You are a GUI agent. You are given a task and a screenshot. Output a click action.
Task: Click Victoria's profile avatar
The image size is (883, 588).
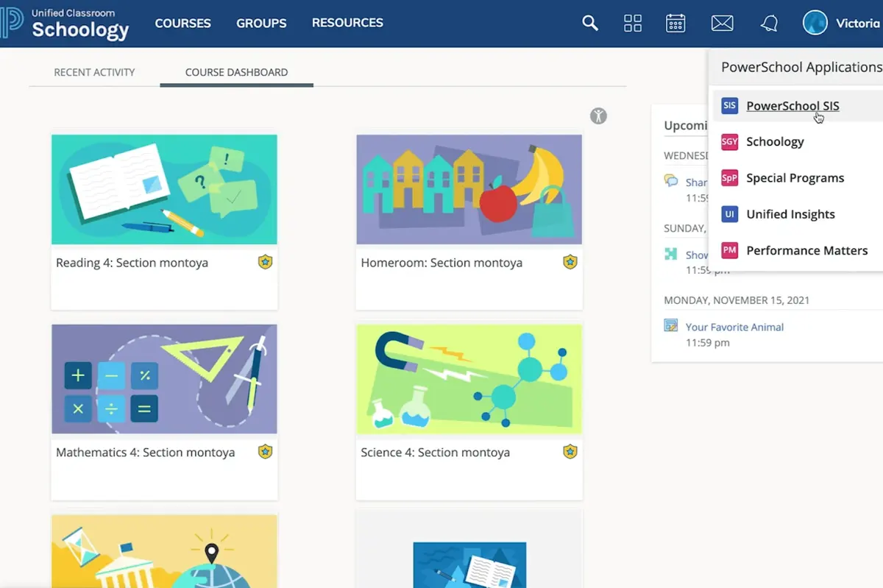coord(815,23)
